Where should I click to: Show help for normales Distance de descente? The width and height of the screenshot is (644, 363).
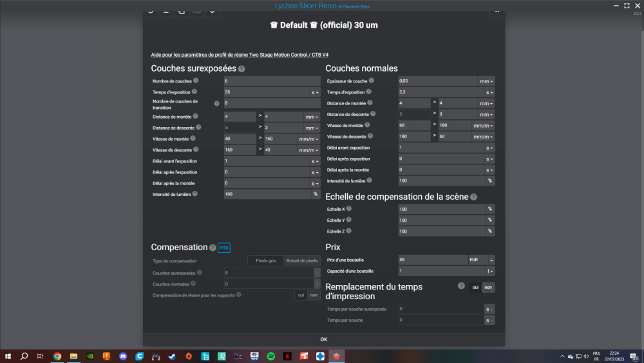(x=373, y=114)
